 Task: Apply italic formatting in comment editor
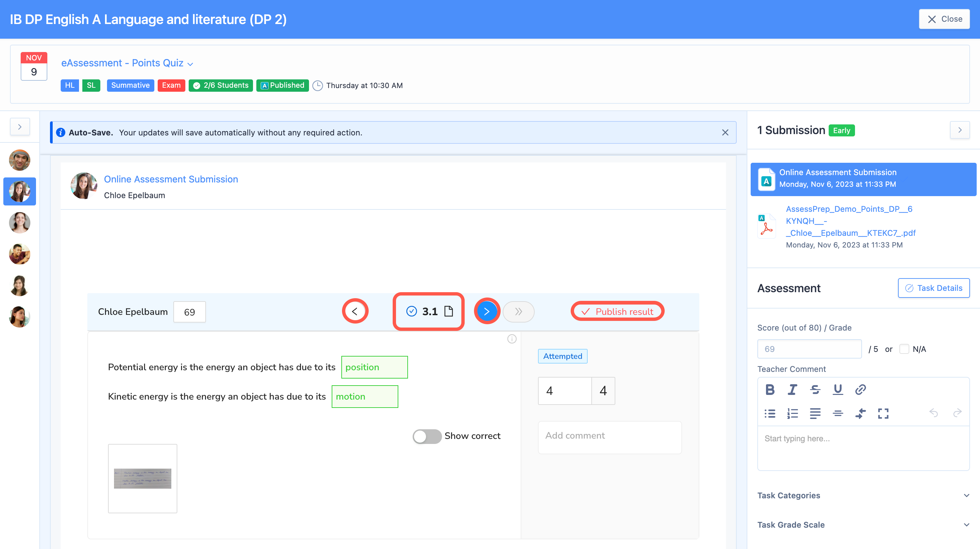[792, 390]
